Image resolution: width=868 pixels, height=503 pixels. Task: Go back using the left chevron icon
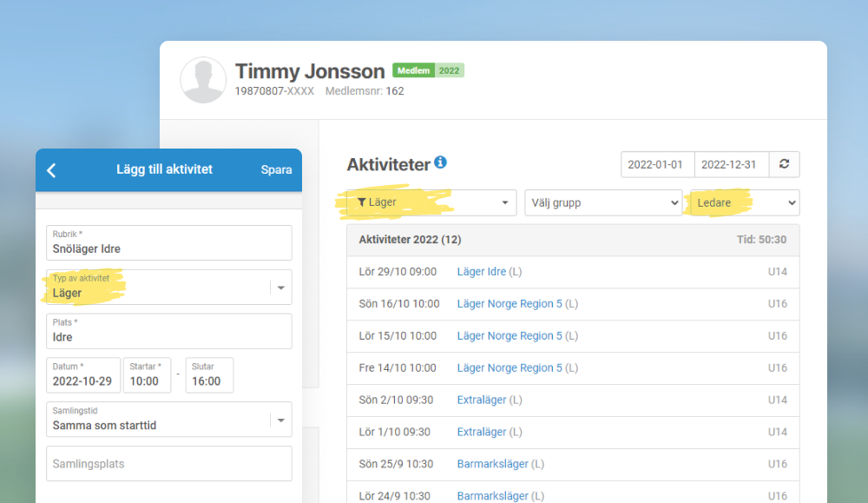[x=51, y=170]
